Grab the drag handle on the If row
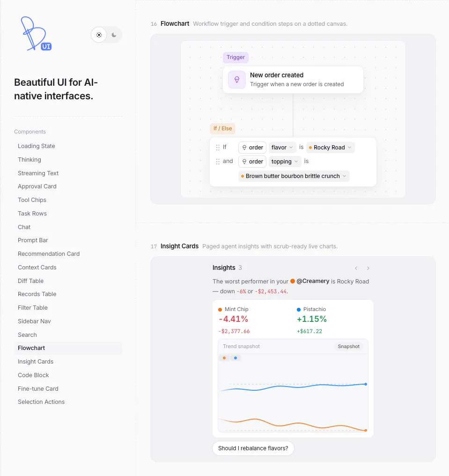Screen dimensions: 449x476 [x=218, y=148]
